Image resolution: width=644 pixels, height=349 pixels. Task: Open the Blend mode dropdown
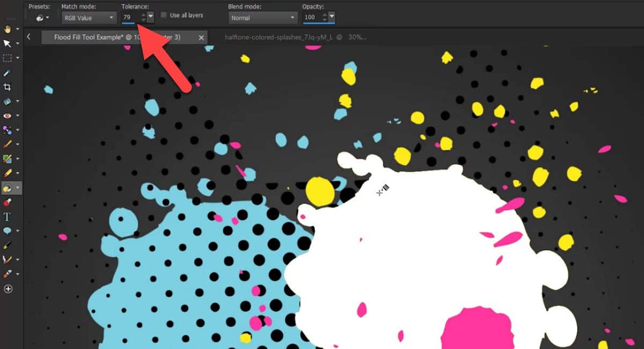(x=262, y=18)
